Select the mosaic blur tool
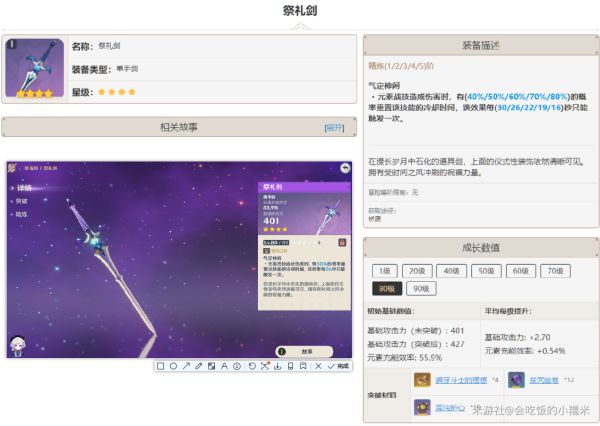Screen dimensions: 600x426 (x=211, y=366)
